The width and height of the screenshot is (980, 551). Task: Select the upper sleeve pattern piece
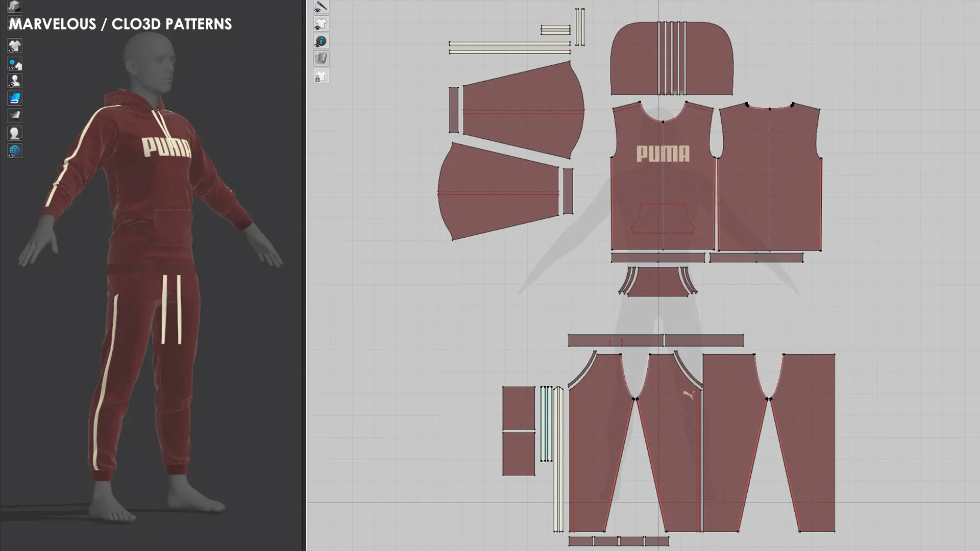pyautogui.click(x=524, y=110)
